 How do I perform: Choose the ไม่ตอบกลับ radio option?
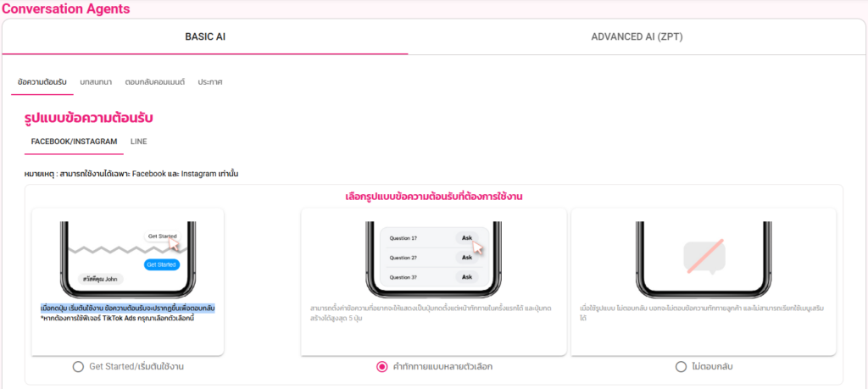681,367
